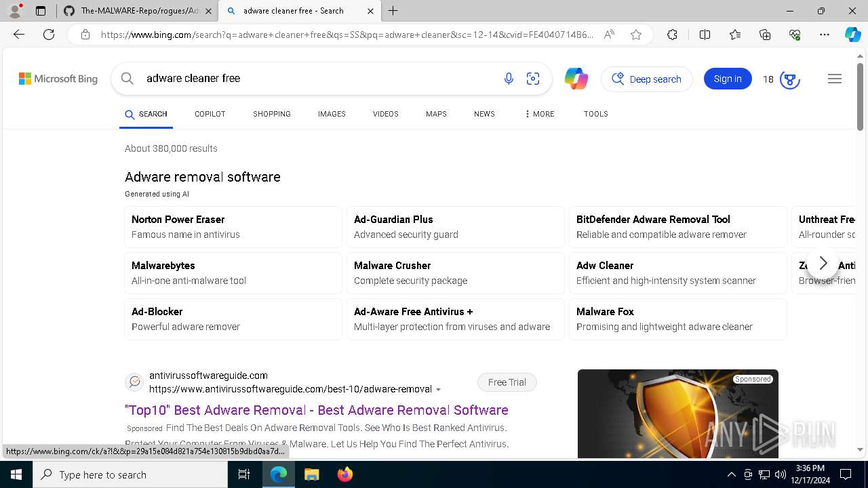Open the taskbar volume icon
This screenshot has width=868, height=488.
pos(781,474)
